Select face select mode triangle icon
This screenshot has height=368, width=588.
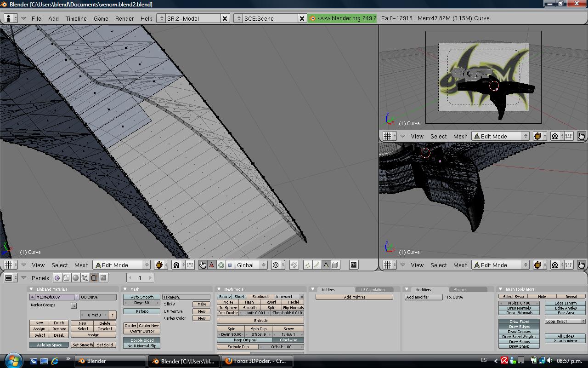[326, 265]
